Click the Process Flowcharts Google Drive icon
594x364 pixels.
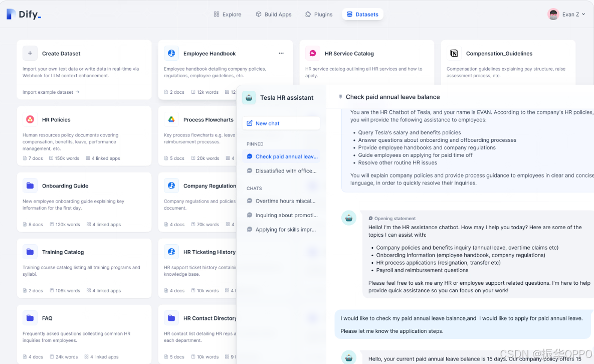click(171, 120)
